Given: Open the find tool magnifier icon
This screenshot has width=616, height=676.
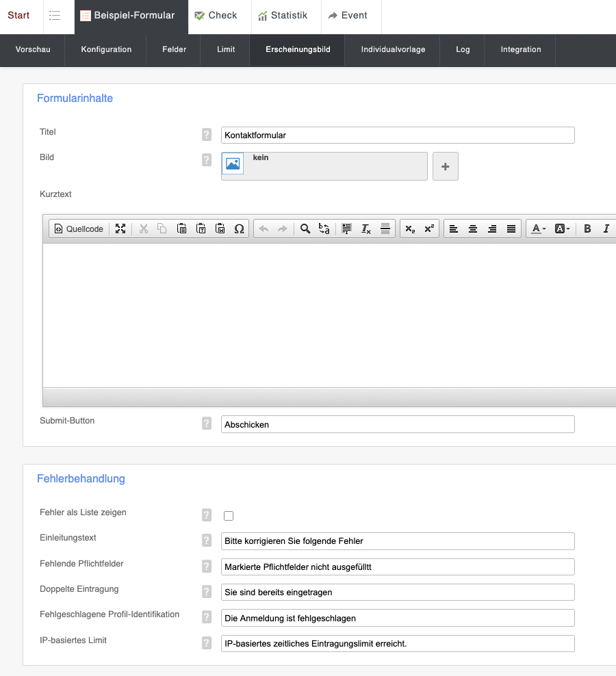Looking at the screenshot, I should 305,229.
